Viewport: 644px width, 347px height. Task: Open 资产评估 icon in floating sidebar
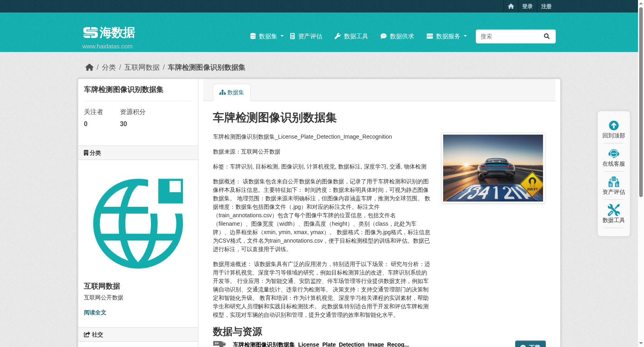pos(614,182)
